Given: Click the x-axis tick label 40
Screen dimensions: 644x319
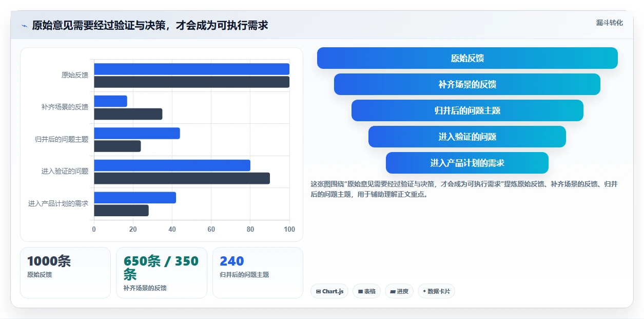Looking at the screenshot, I should click(172, 230).
